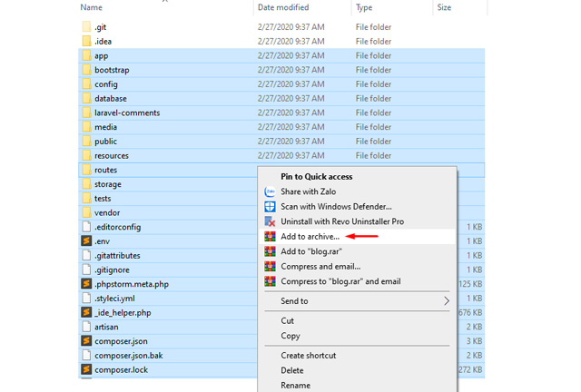This screenshot has width=581, height=392.
Task: Click the .gitignore file name
Action: tap(112, 269)
